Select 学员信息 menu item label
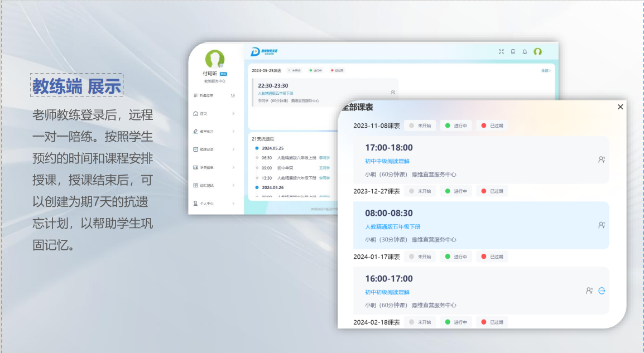This screenshot has width=644, height=353. pyautogui.click(x=206, y=168)
